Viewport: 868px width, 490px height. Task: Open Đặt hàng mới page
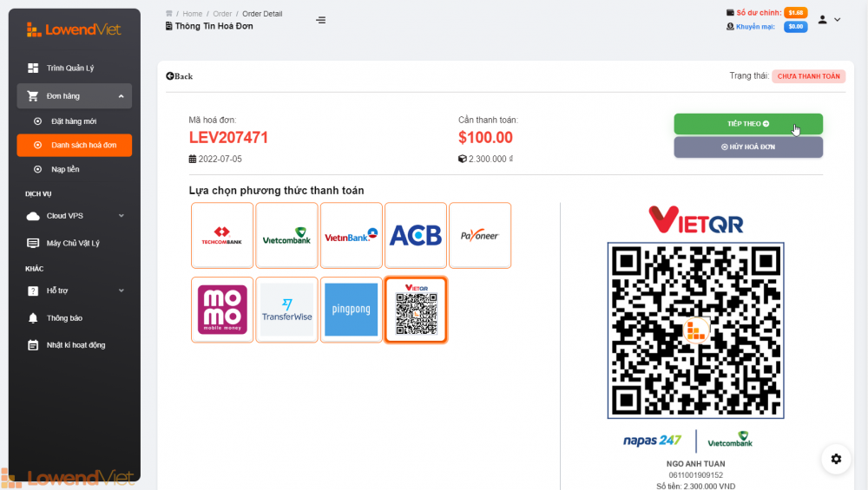pos(74,121)
